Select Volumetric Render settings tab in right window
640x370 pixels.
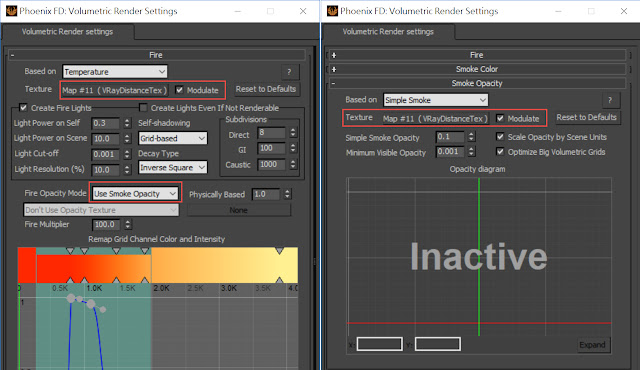click(x=388, y=32)
